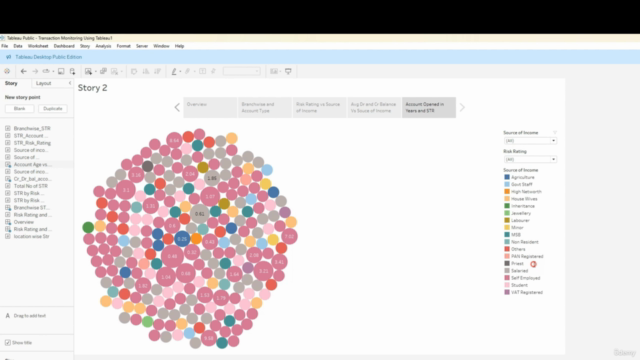Click the Clear Sheet icon in toolbar
The width and height of the screenshot is (640, 360).
click(x=114, y=71)
